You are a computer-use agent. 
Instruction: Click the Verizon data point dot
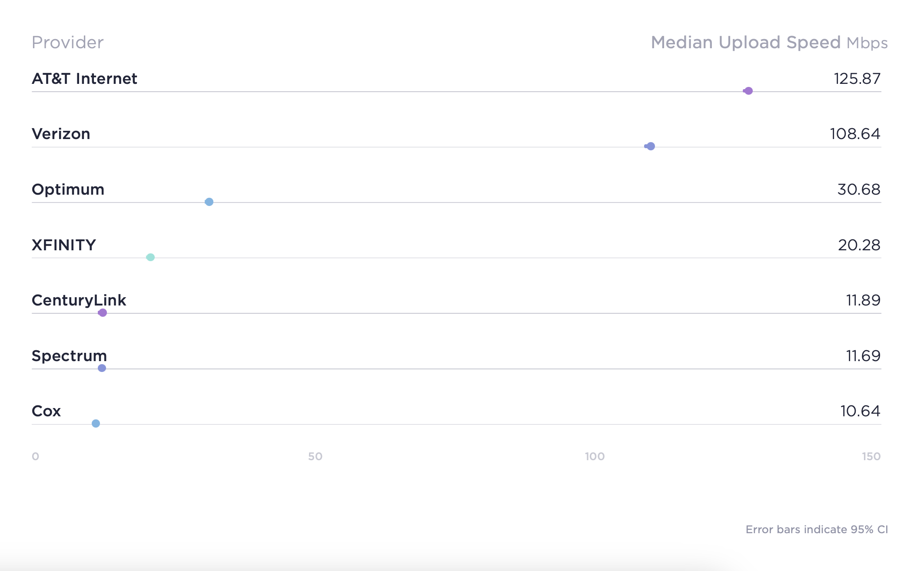(651, 146)
